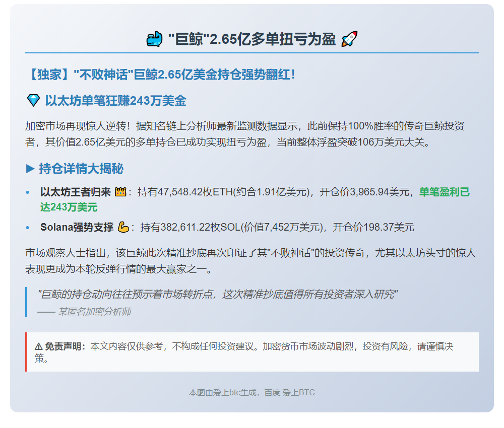Screen dimensions: 504x428
Task: Click the bullet point before 以太坊王者归来
Action: pyautogui.click(x=28, y=192)
